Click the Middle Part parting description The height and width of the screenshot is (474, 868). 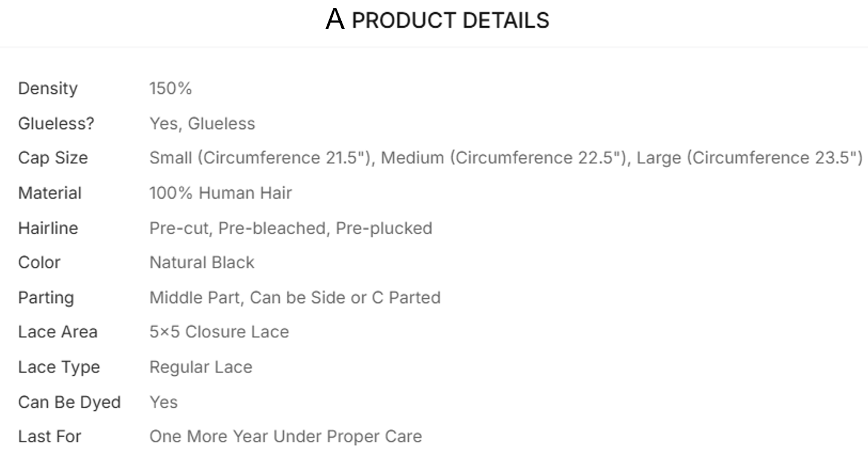point(295,298)
